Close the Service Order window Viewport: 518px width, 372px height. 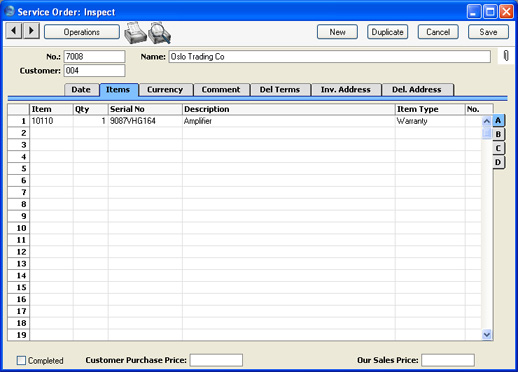506,12
